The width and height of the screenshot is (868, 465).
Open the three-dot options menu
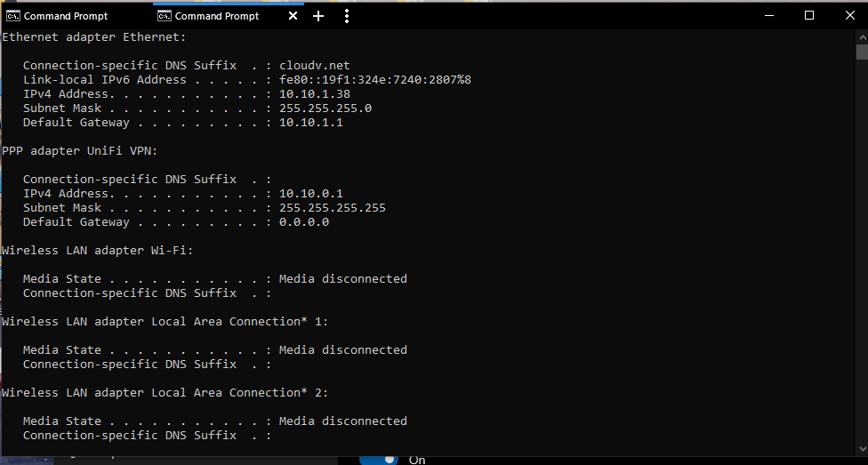(347, 16)
